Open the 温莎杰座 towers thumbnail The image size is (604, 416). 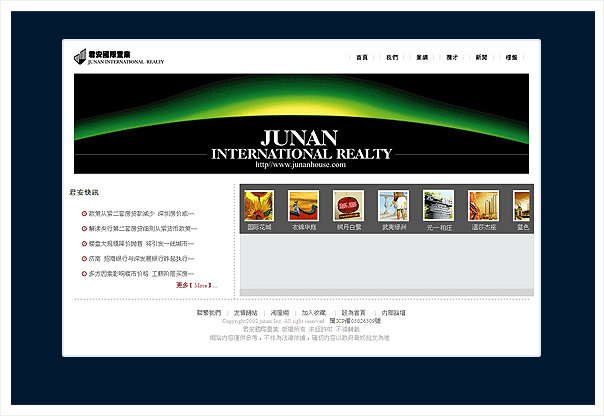pos(483,205)
